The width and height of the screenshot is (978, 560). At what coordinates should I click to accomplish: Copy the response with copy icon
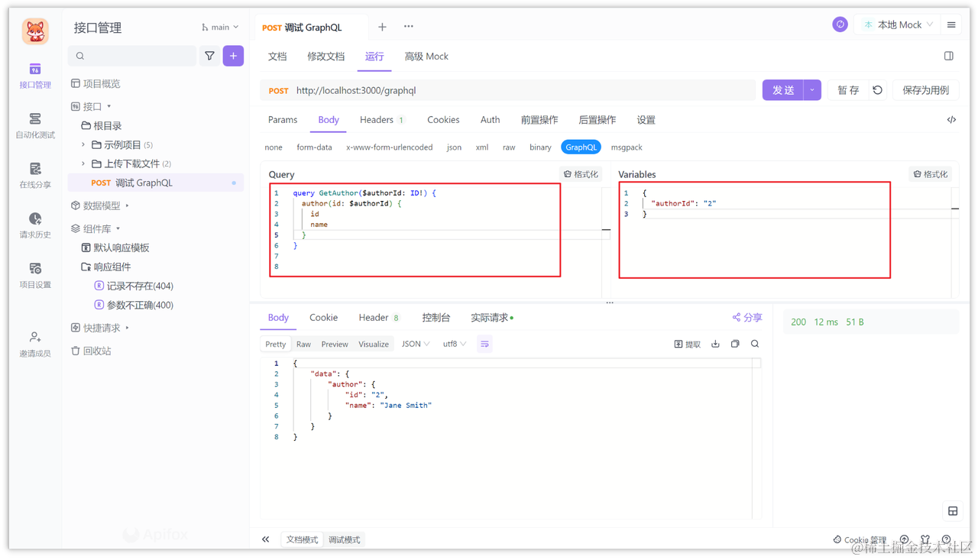(x=735, y=344)
